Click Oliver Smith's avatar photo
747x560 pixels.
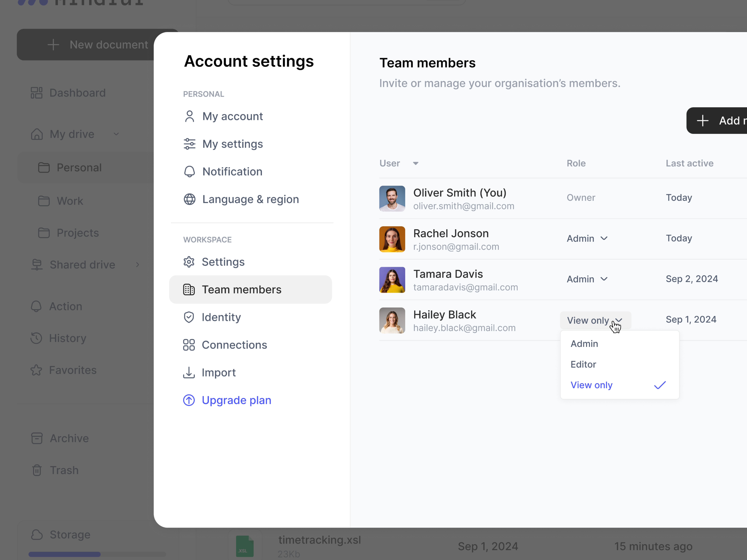pos(392,199)
